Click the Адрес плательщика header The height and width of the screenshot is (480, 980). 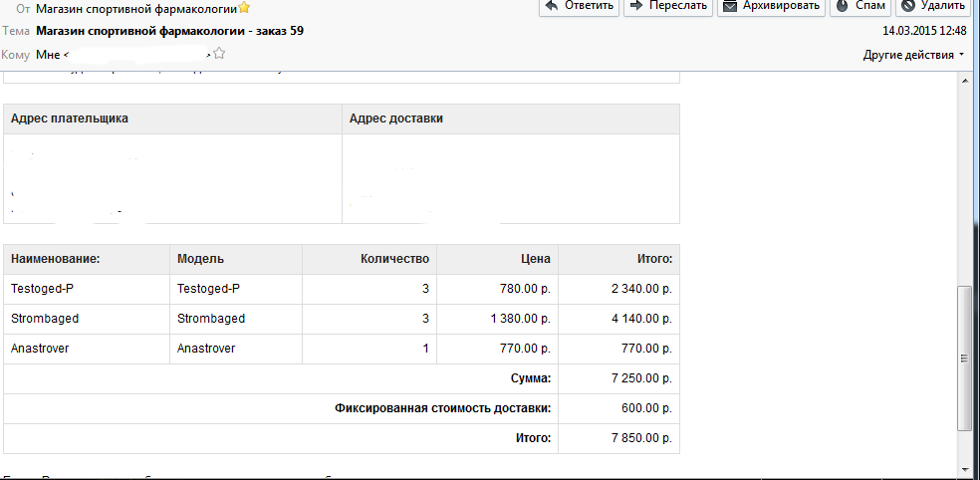[x=70, y=119]
